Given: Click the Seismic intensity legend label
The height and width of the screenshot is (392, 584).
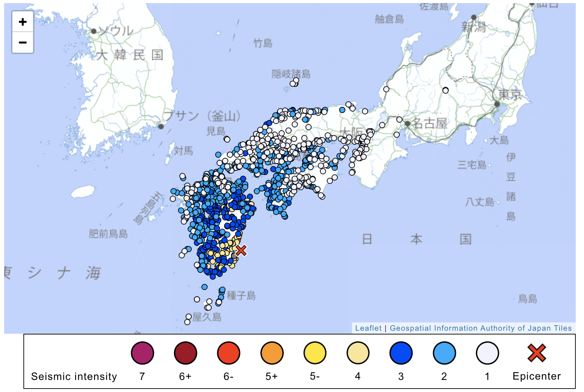Looking at the screenshot, I should (x=74, y=376).
